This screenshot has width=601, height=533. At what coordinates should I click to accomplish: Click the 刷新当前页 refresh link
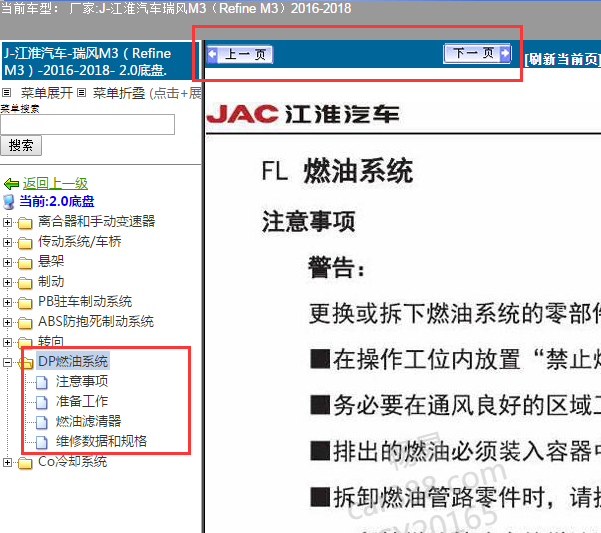pyautogui.click(x=562, y=59)
